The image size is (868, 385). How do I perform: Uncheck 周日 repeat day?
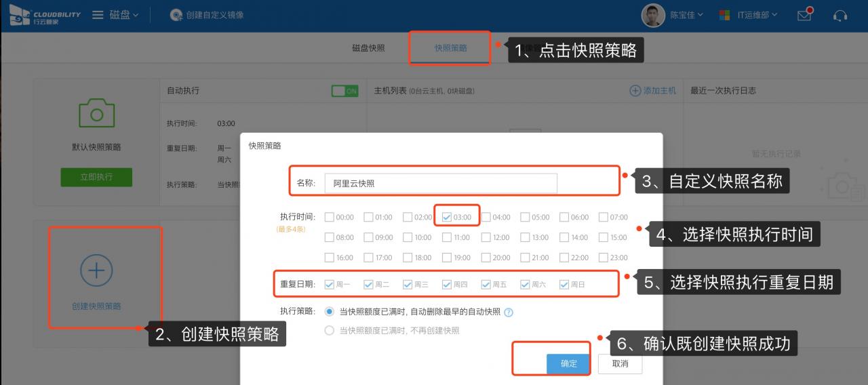pos(564,285)
